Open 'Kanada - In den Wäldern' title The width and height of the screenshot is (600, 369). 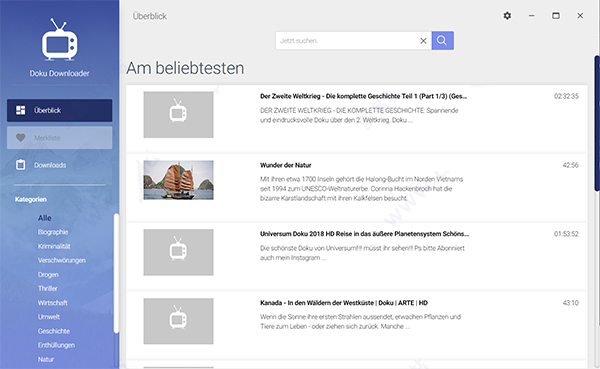(344, 303)
